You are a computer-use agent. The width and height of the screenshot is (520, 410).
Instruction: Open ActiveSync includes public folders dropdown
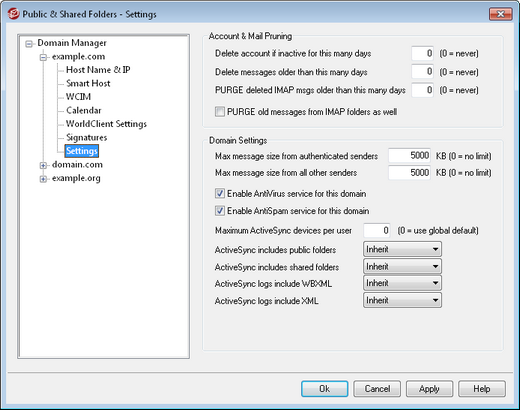coord(402,249)
